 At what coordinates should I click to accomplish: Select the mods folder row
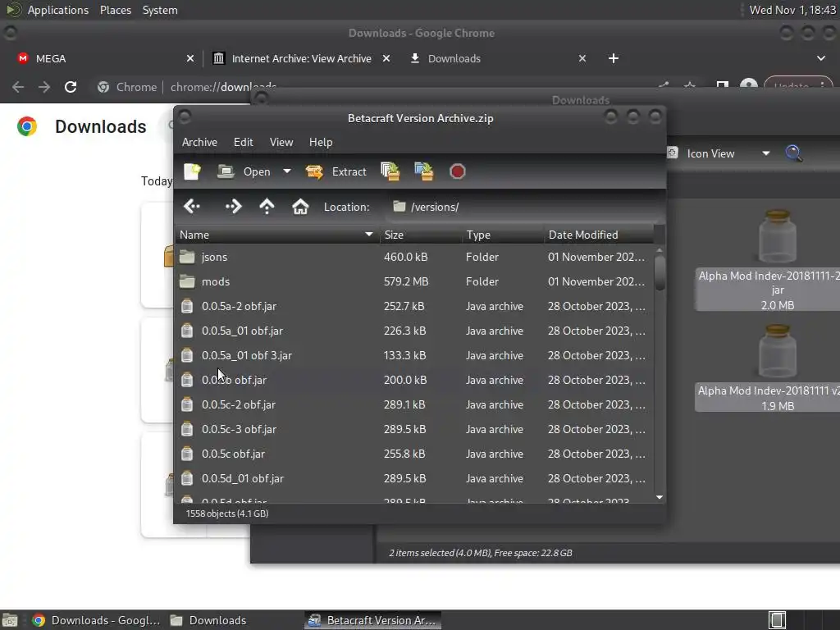(414, 282)
